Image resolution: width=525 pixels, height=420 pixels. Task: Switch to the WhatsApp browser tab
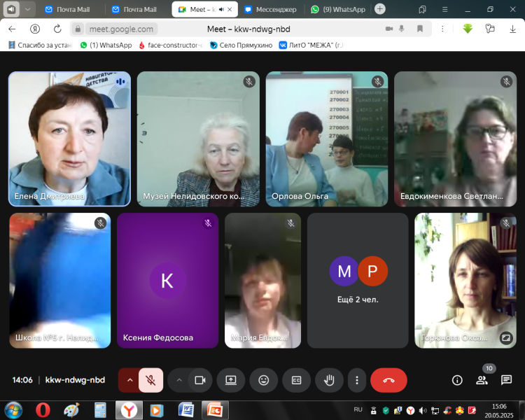click(x=338, y=9)
